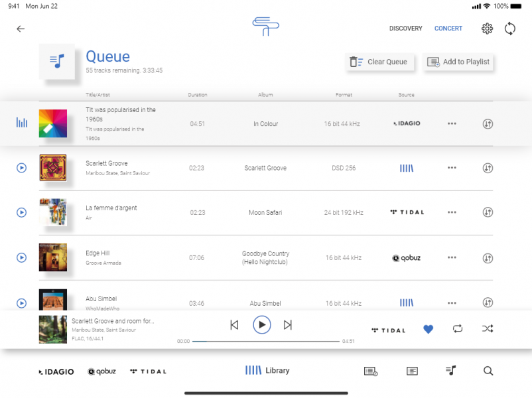The height and width of the screenshot is (398, 532).
Task: Click the sync refresh icon
Action: (510, 29)
